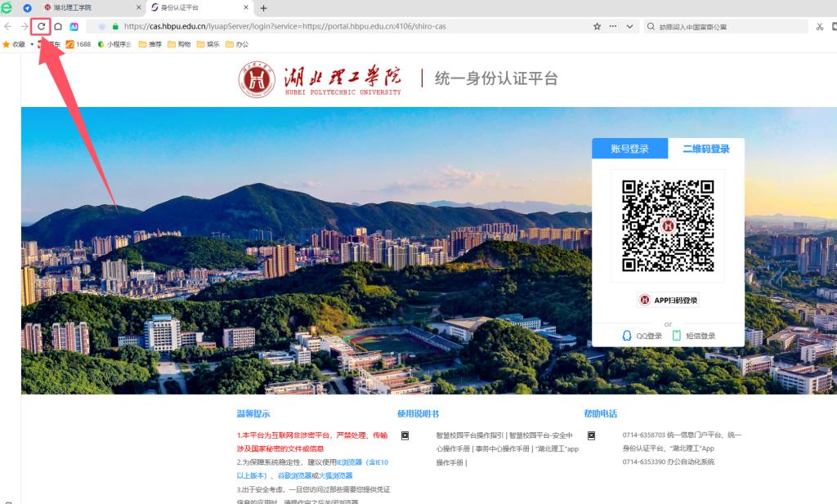The width and height of the screenshot is (837, 504).
Task: Reload the page with the refresh icon
Action: (x=41, y=26)
